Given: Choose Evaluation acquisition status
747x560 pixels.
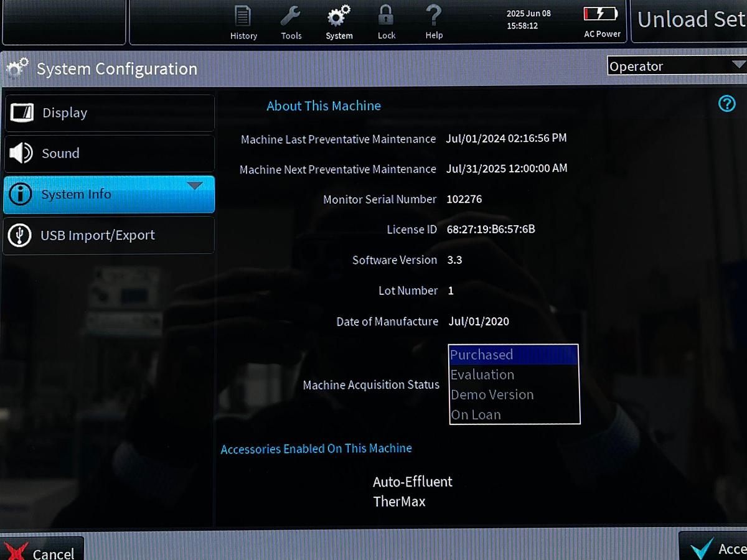Looking at the screenshot, I should 514,375.
